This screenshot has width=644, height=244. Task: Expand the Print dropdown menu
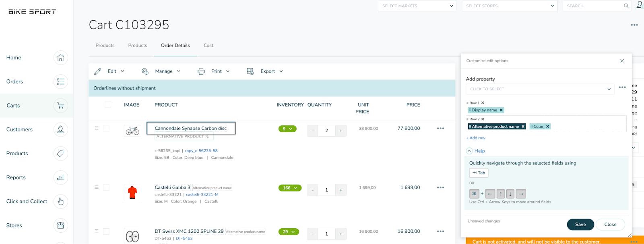point(228,71)
